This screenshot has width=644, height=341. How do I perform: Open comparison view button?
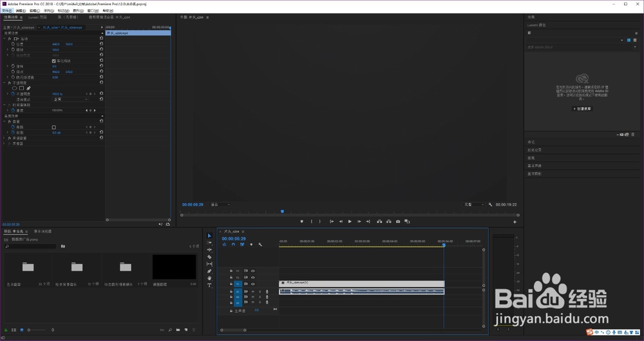point(407,221)
